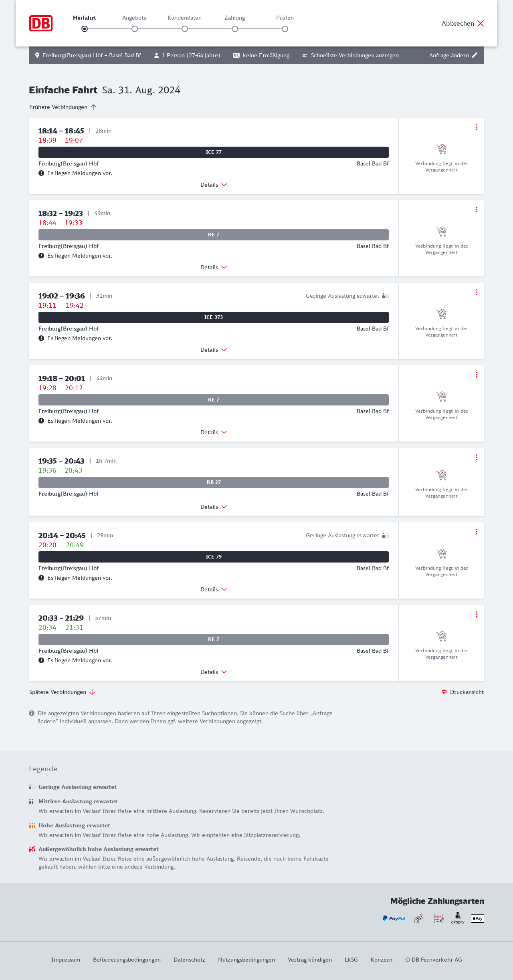Click the Abbrechen X icon
The height and width of the screenshot is (980, 513).
(481, 23)
